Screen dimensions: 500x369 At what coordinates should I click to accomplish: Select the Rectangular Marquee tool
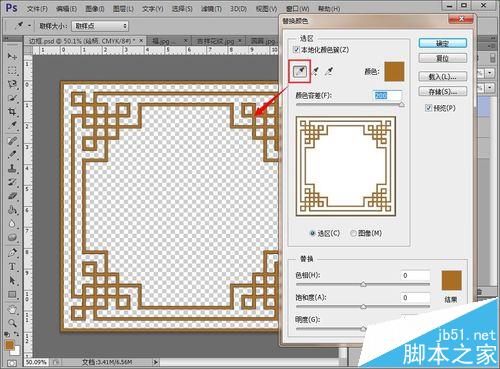pos(12,70)
